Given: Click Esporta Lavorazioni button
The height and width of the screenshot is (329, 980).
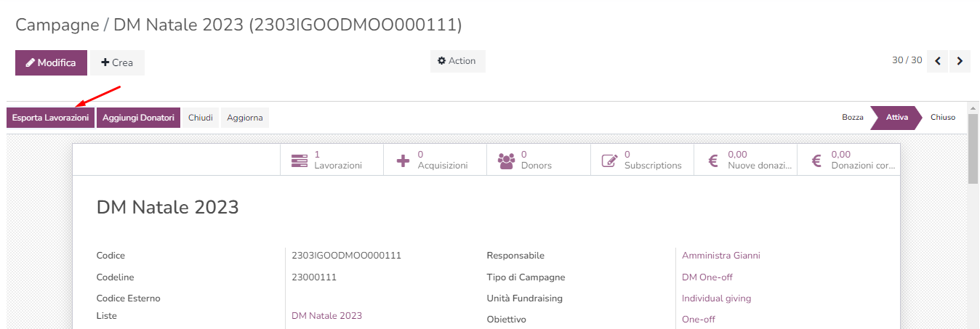Looking at the screenshot, I should [x=50, y=118].
